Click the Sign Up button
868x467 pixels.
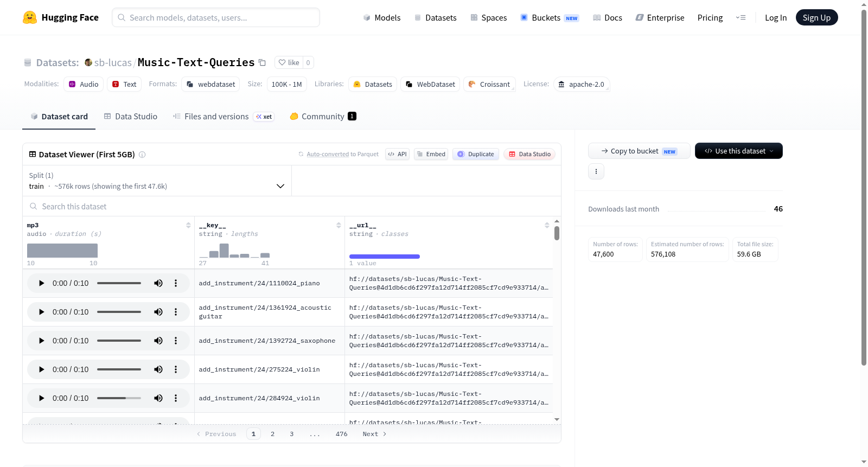[x=816, y=17]
